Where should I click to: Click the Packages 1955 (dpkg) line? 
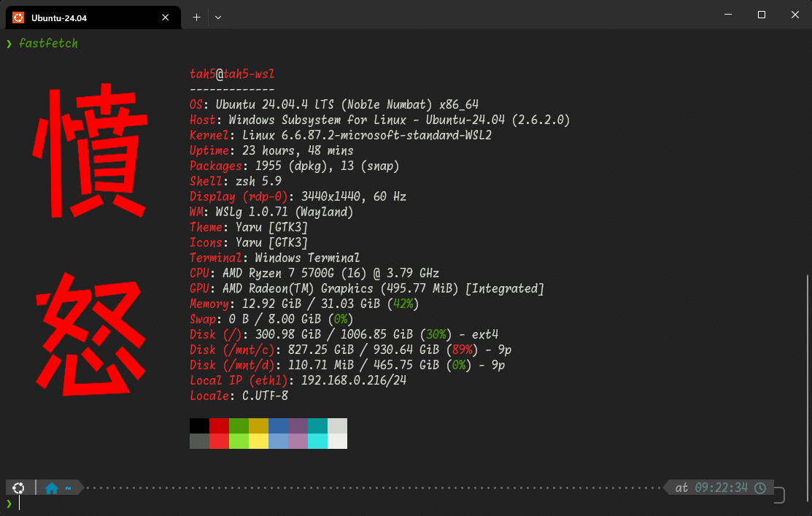(x=294, y=166)
